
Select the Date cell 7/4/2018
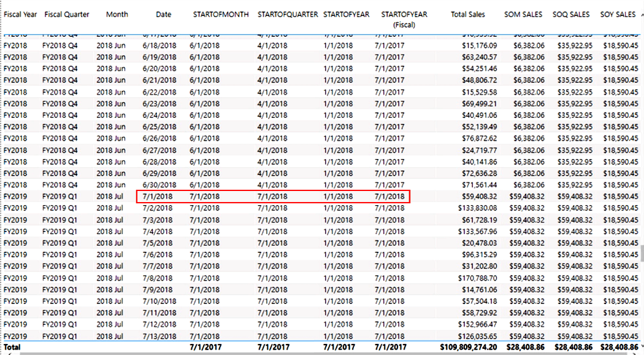click(158, 231)
